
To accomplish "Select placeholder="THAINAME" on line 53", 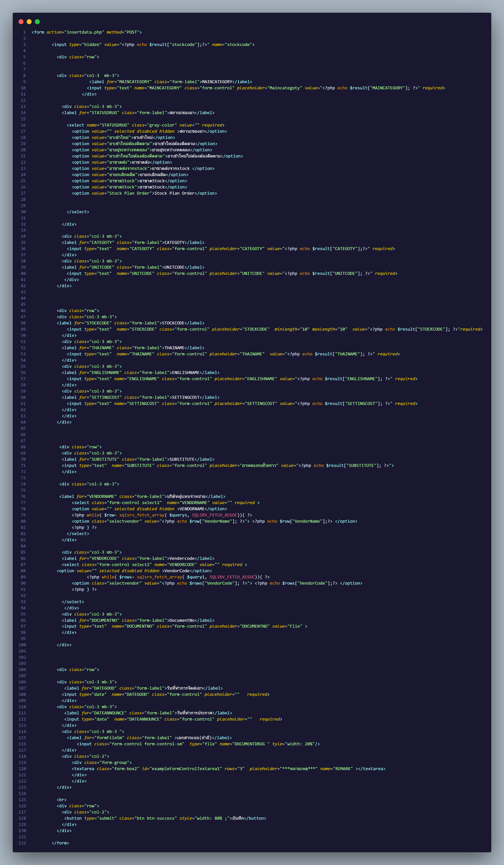I will coord(237,354).
